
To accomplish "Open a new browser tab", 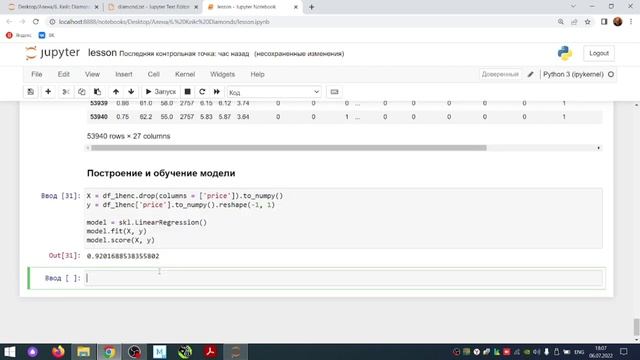I will (x=311, y=7).
